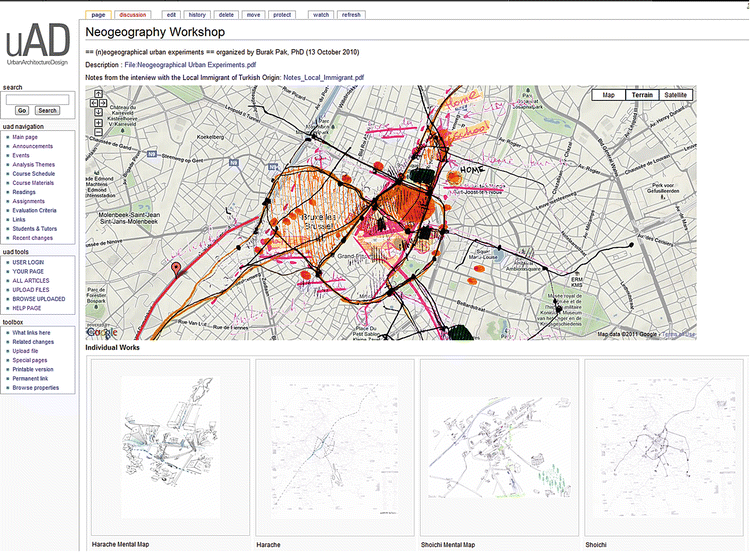Screen dimensions: 750x552
Task: Open Links entry in uad navigation
Action: [x=19, y=220]
